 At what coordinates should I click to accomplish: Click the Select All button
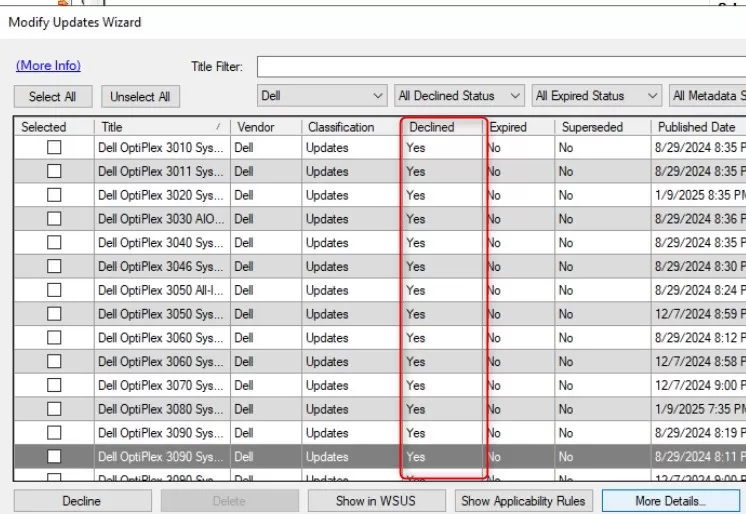(53, 97)
